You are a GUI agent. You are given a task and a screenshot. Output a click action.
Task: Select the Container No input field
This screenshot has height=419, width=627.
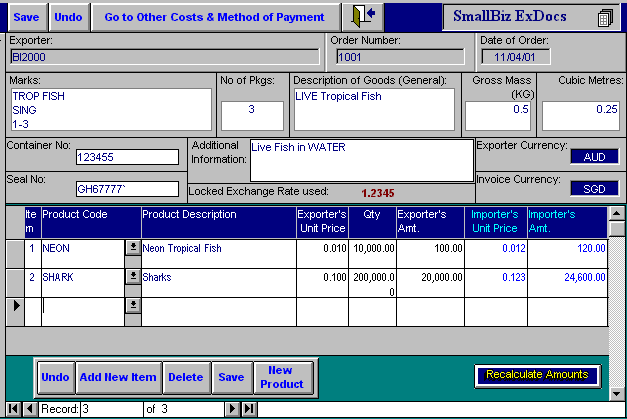tap(127, 157)
